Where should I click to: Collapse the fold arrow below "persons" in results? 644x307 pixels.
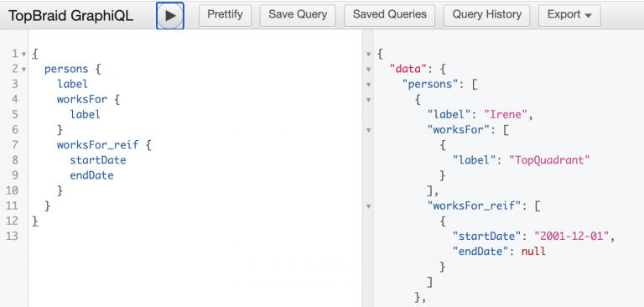368,100
